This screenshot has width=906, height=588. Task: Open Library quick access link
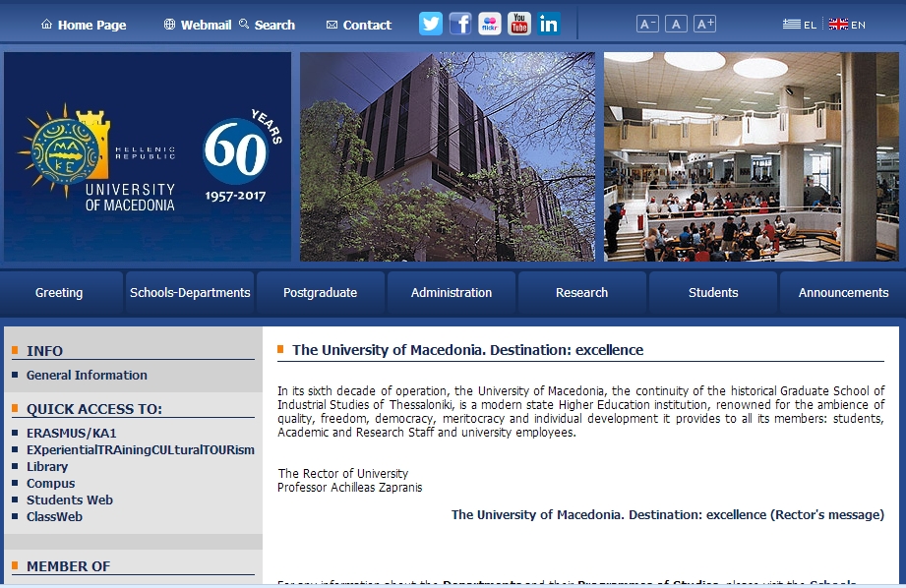pos(47,467)
